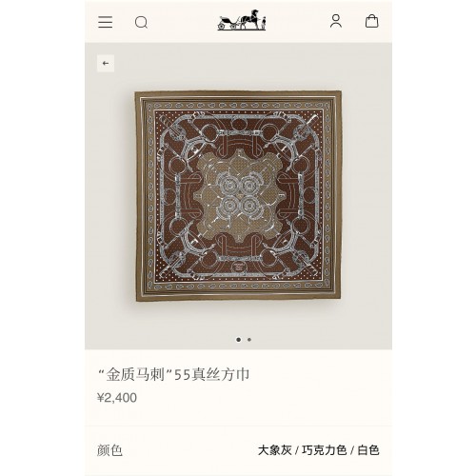
Task: Click the 白色 color label
Action: [x=368, y=450]
